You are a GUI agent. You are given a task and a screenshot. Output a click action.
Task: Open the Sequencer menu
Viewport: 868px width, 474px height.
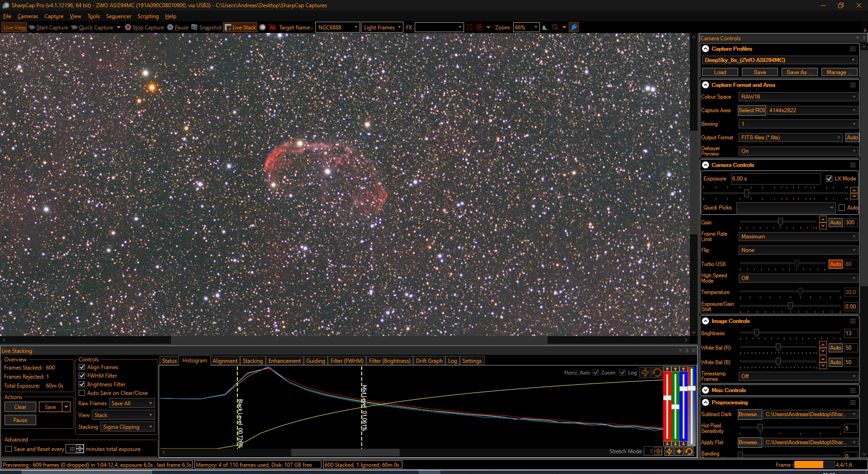(118, 16)
